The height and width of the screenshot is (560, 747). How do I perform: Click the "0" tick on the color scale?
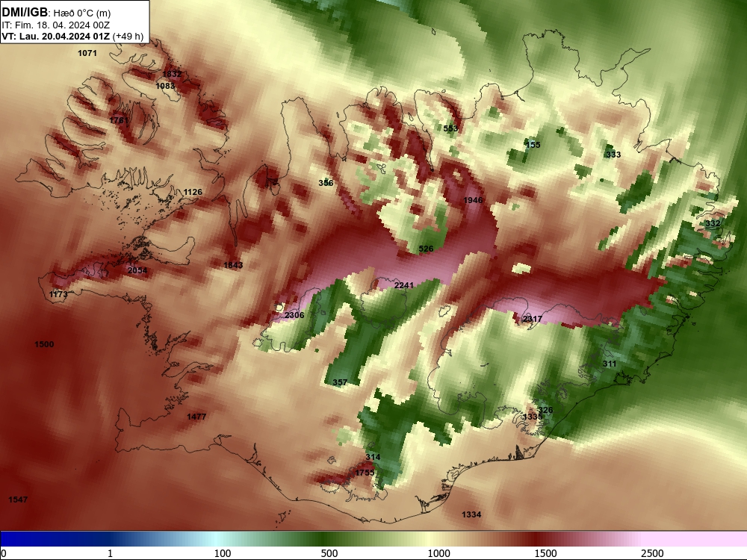click(4, 553)
